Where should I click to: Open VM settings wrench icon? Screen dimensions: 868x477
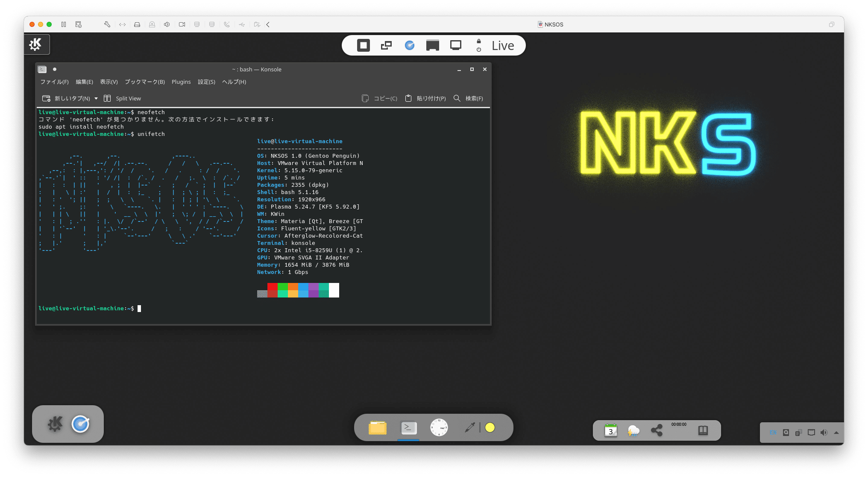click(107, 24)
